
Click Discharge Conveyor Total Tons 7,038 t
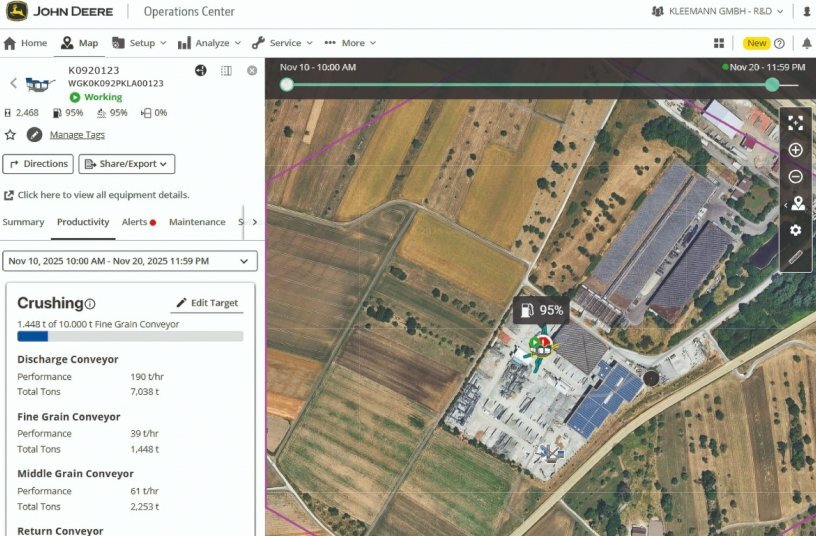[145, 392]
